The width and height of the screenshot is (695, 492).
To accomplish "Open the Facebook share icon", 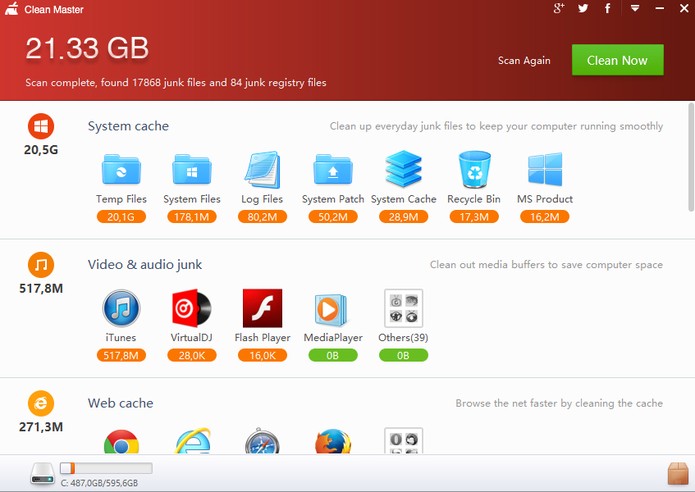I will [x=607, y=8].
